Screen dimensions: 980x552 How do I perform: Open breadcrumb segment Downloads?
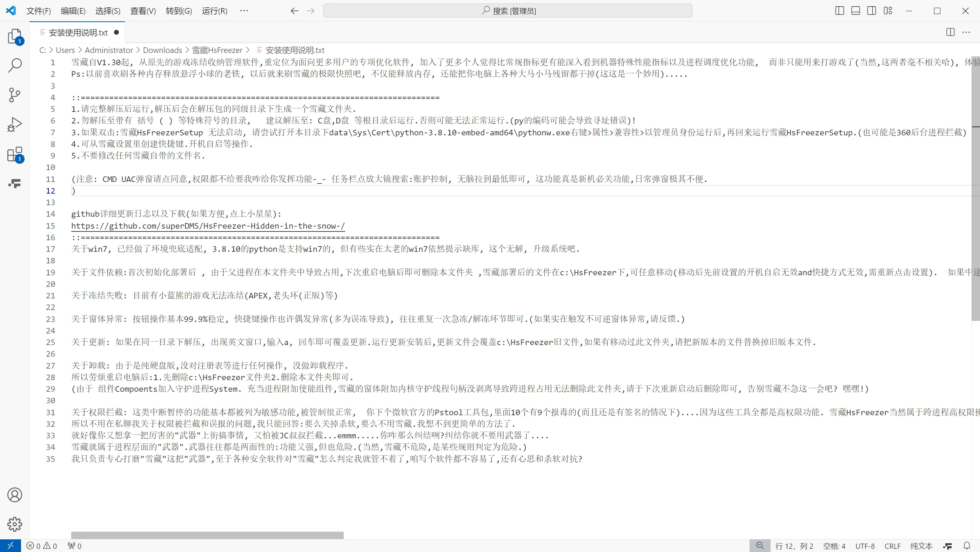(162, 50)
